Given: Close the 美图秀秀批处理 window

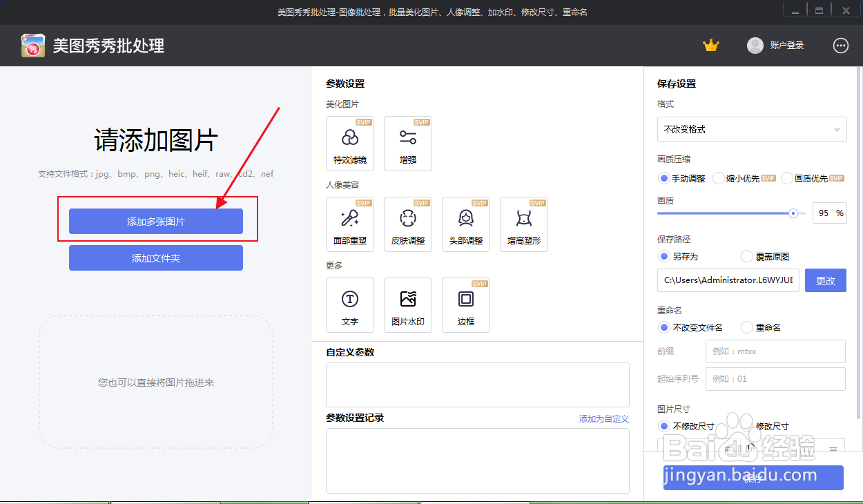Looking at the screenshot, I should pyautogui.click(x=846, y=10).
